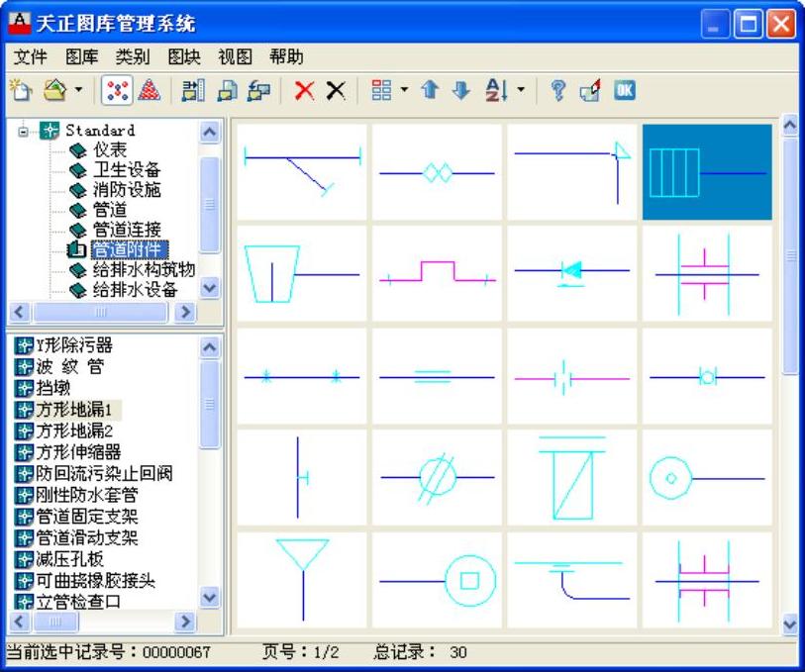Select the 防回流污染止回阀 block entry
The image size is (805, 672).
[x=104, y=473]
